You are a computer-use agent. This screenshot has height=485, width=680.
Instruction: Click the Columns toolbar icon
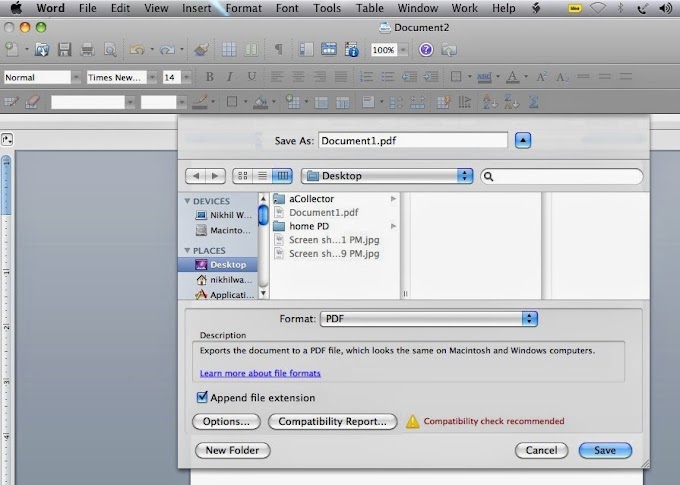point(252,49)
